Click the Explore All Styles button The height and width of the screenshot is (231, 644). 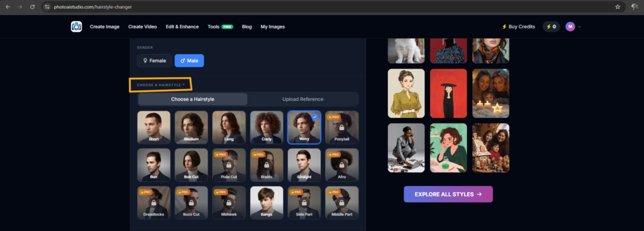pos(448,194)
